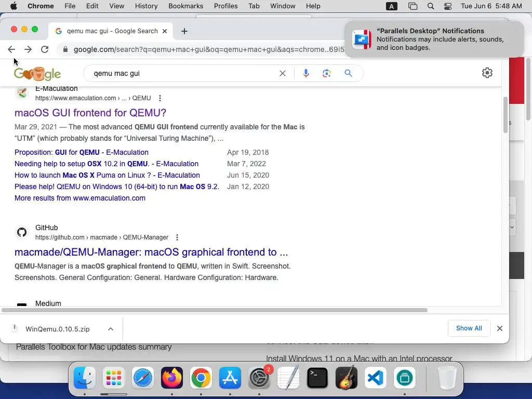Screen dimensions: 532x399
Task: Open the Window menu
Action: point(283,6)
